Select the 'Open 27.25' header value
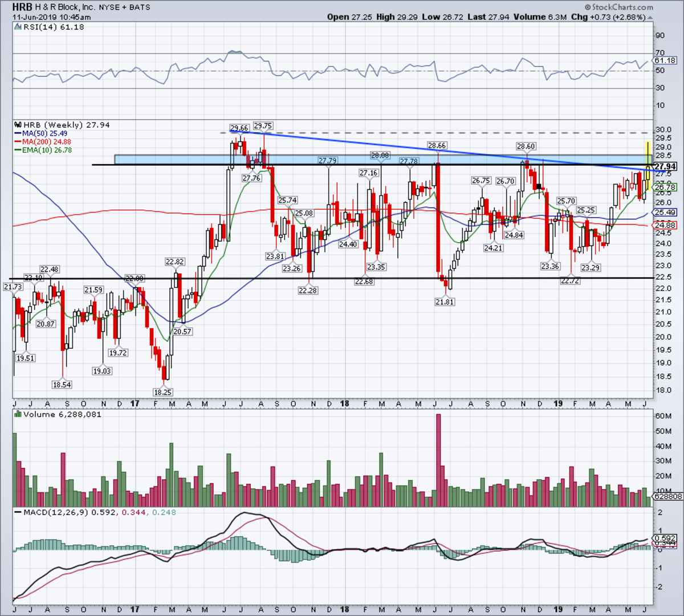Image resolution: width=684 pixels, height=616 pixels. click(x=349, y=17)
